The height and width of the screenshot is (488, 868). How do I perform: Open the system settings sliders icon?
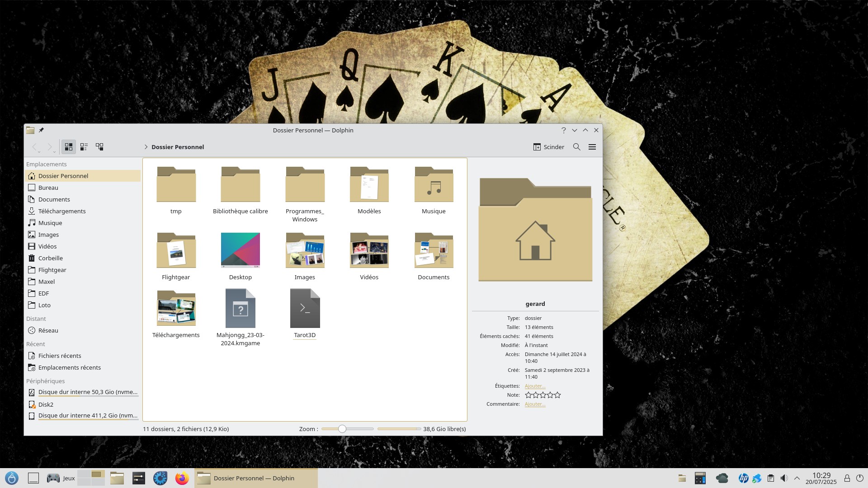click(x=139, y=478)
